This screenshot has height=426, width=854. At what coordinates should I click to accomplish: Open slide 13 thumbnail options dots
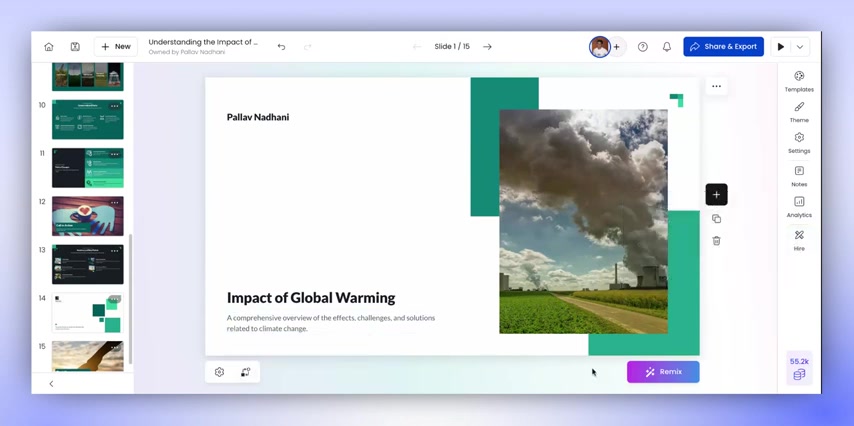[114, 251]
